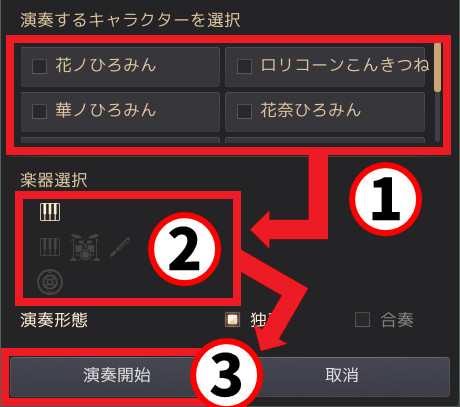Select the 独奏 solo performance option

click(232, 320)
